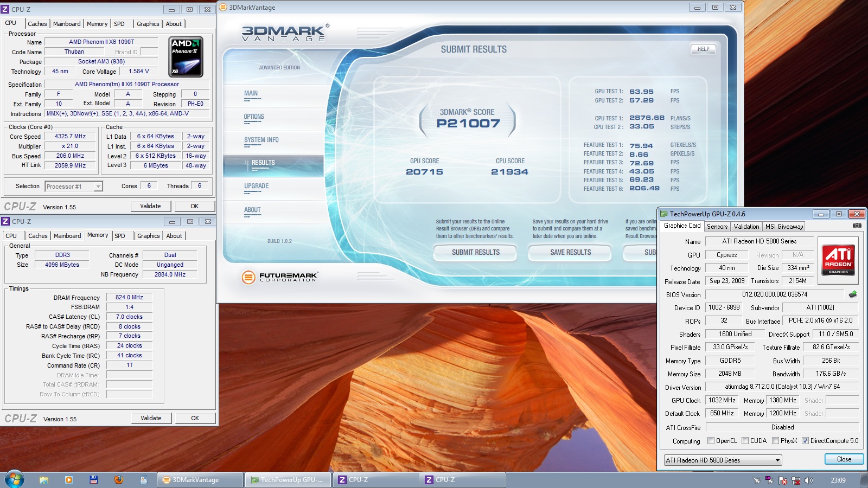Click Validate in the CPU-Z memory window

151,418
